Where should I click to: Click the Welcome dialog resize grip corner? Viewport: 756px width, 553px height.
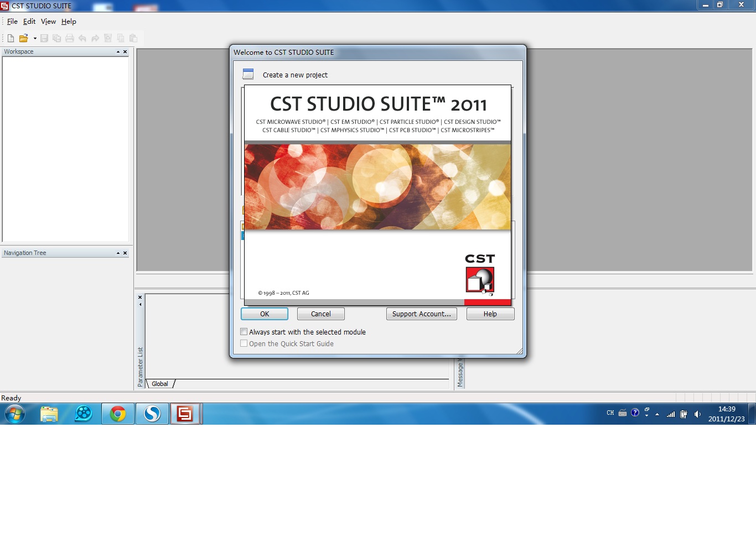click(x=519, y=351)
